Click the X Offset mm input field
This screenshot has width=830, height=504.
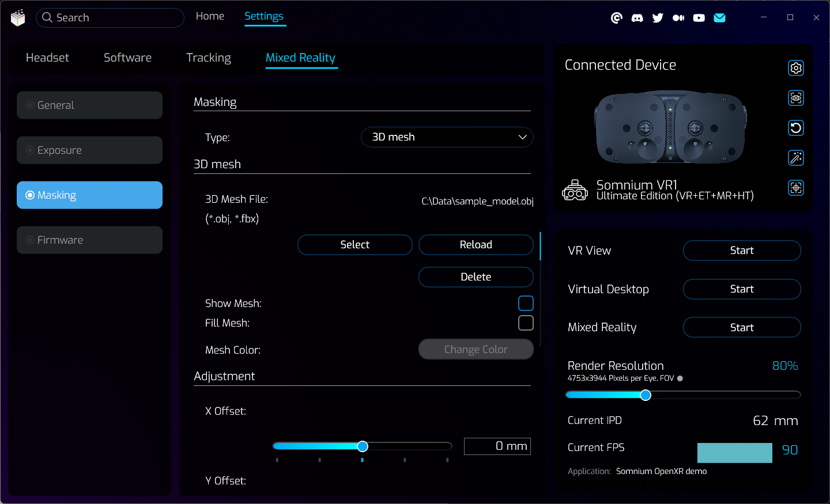coord(497,446)
